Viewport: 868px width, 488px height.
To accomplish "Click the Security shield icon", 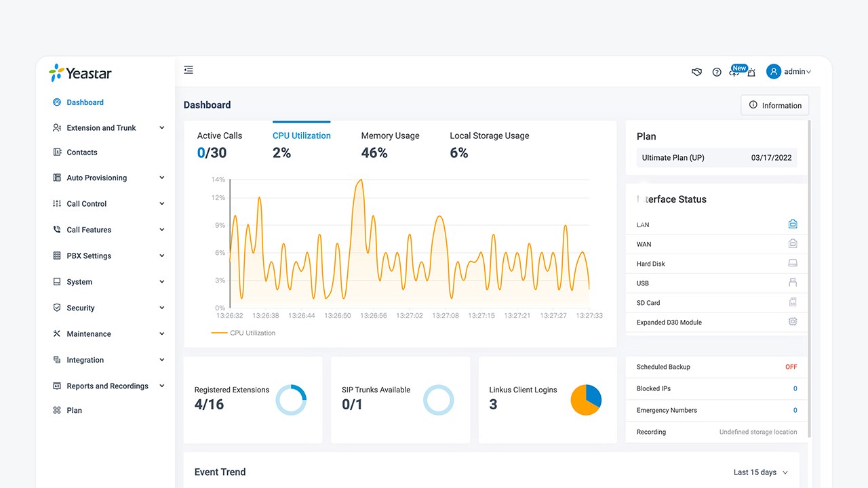I will click(x=57, y=308).
